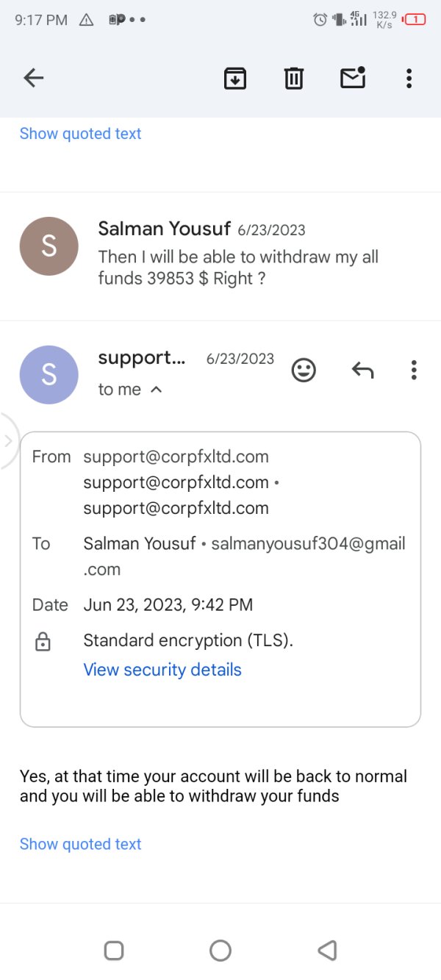Tap Salman Yousuf's avatar circle

(x=49, y=246)
